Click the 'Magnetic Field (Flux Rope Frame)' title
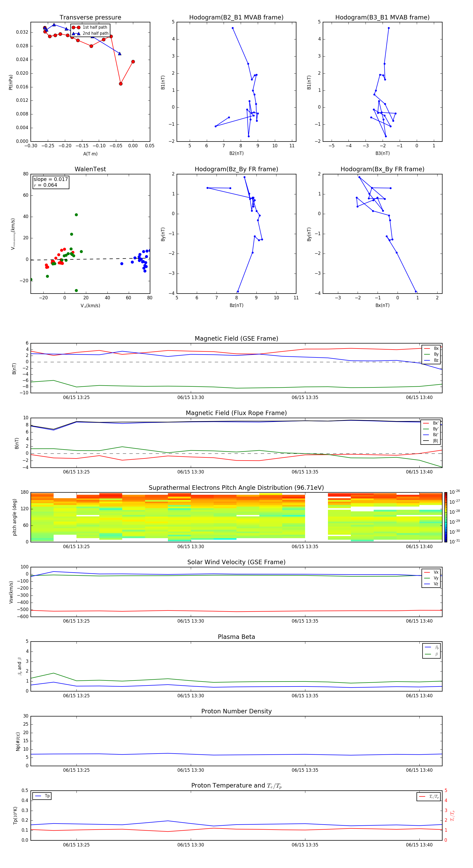The width and height of the screenshot is (473, 868). coord(236,413)
